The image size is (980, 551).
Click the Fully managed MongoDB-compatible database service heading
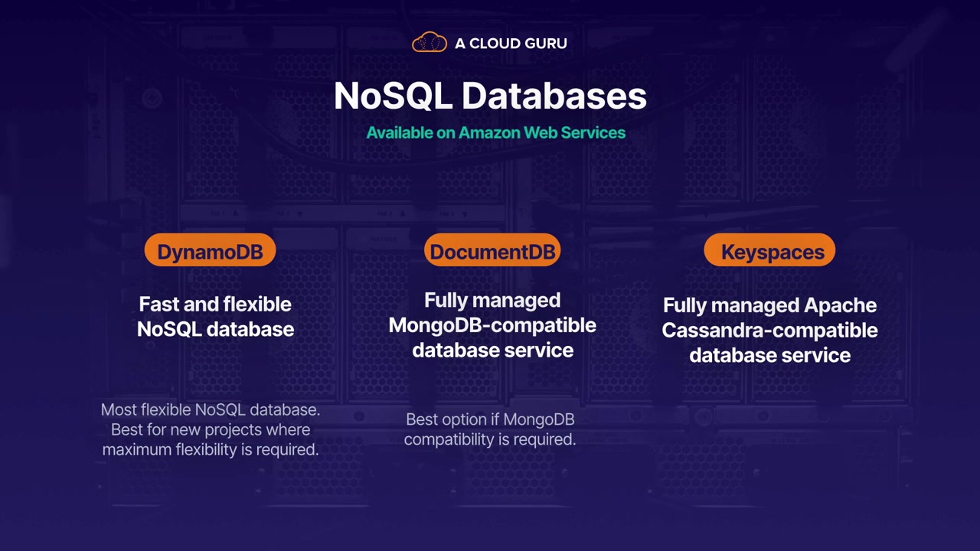(492, 324)
